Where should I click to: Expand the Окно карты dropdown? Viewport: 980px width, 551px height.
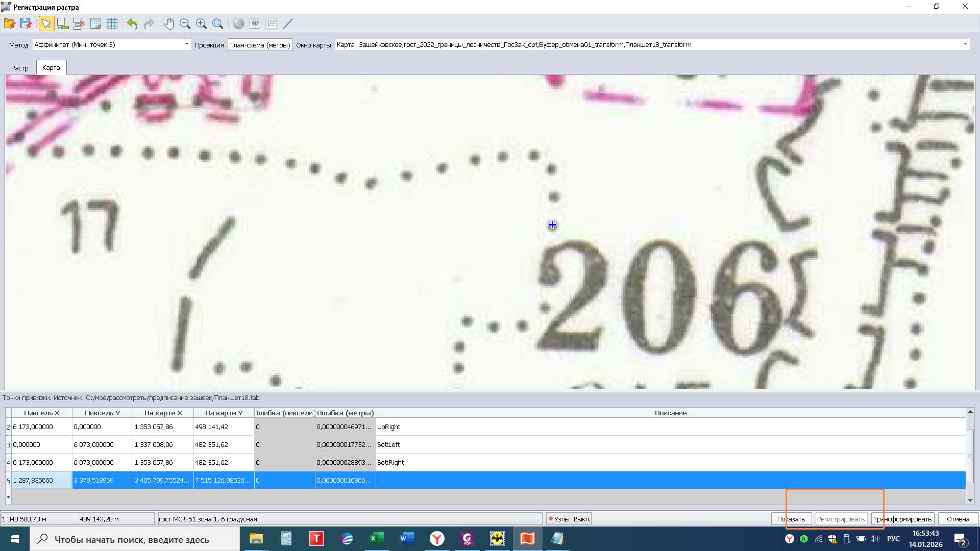(x=965, y=44)
